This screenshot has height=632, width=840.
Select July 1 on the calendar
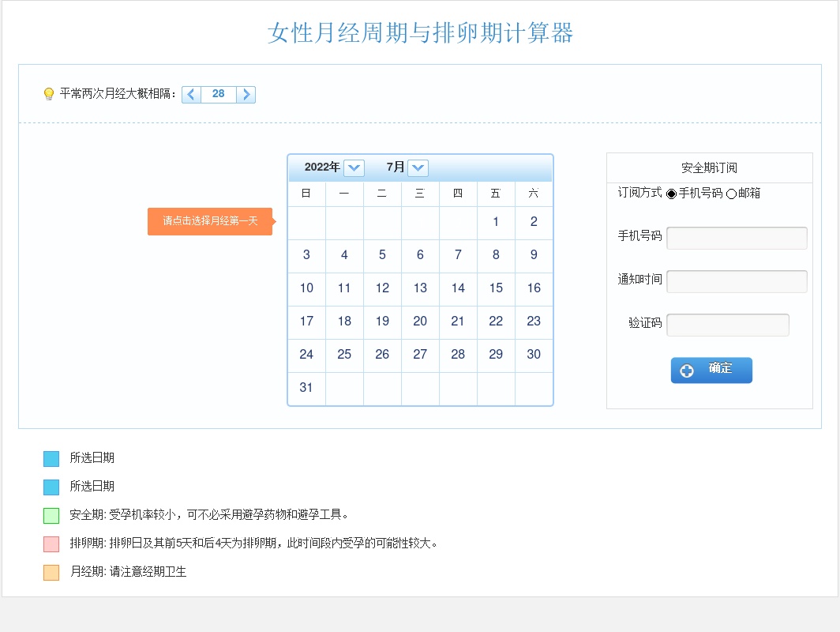pyautogui.click(x=496, y=222)
